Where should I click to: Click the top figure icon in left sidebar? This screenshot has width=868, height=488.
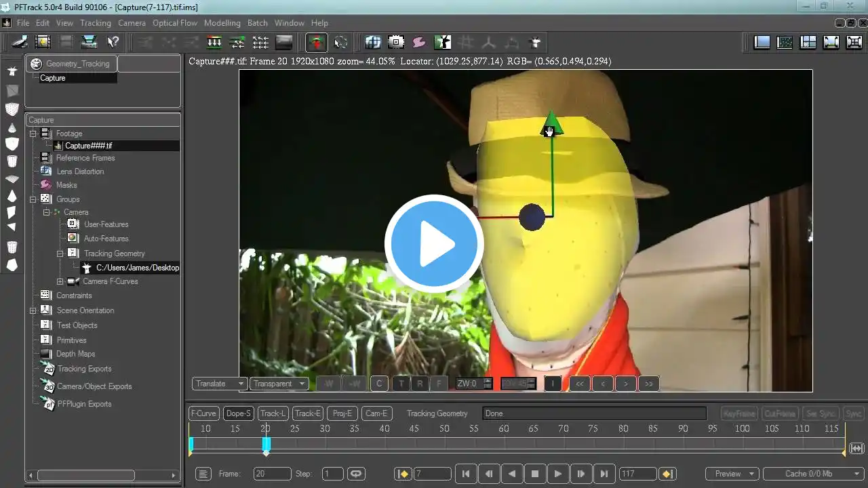12,71
